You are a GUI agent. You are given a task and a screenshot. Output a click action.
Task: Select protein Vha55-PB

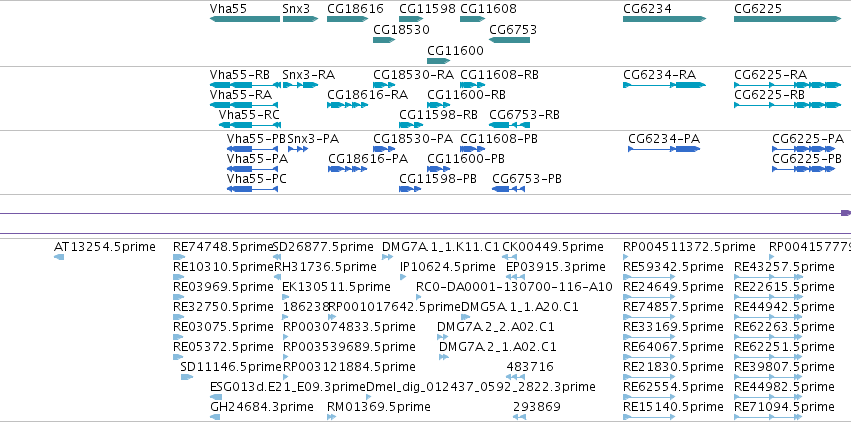(252, 149)
